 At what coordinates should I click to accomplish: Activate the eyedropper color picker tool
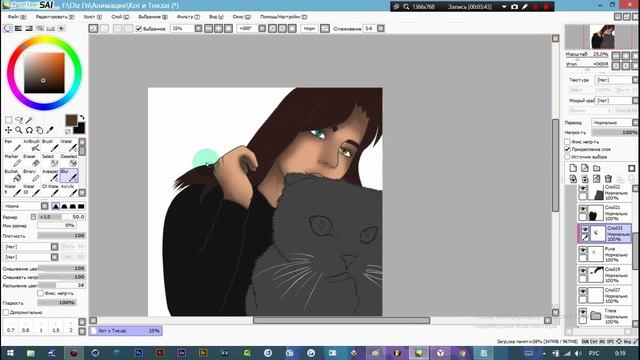50,130
